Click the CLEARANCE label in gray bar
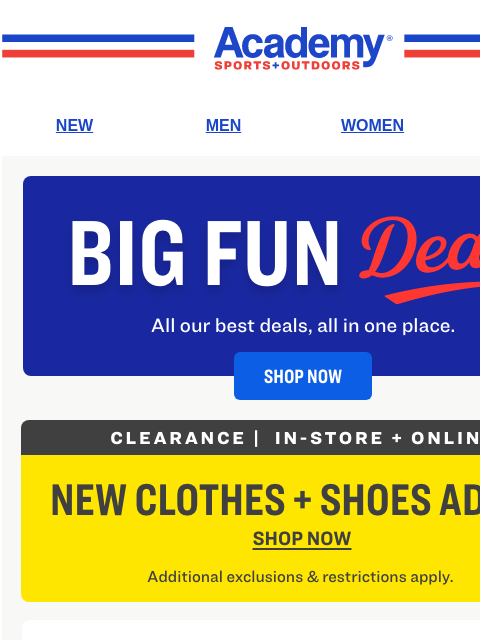Image resolution: width=480 pixels, height=640 pixels. pos(177,438)
